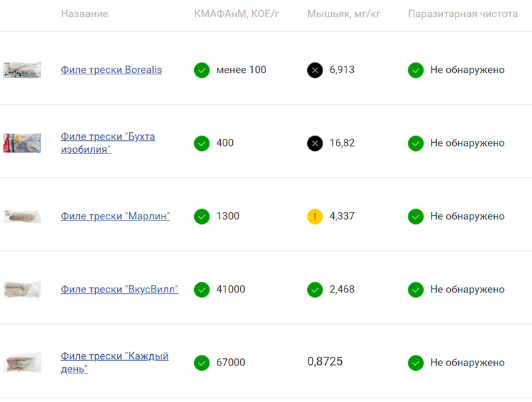Image resolution: width=532 pixels, height=402 pixels.
Task: Open the "Филе трески Borealis" link
Action: click(111, 70)
